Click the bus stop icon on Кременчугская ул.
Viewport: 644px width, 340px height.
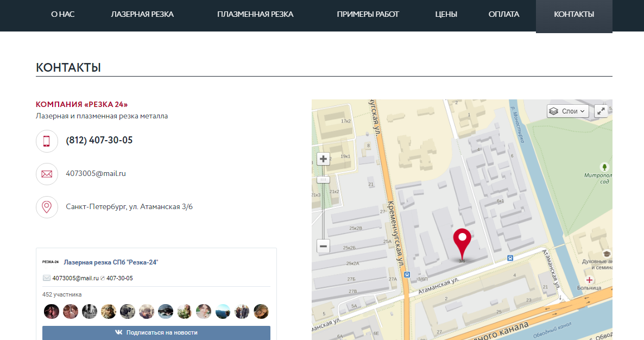coord(407,275)
